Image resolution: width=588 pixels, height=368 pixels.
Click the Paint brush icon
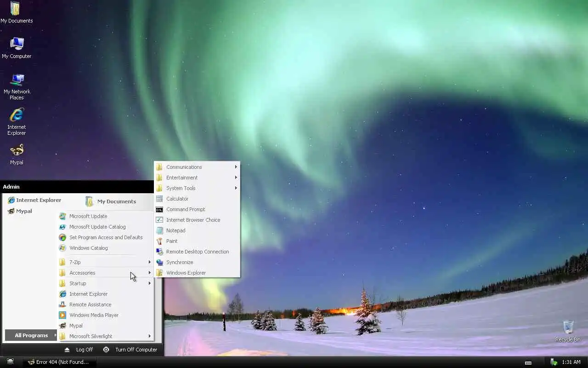(x=159, y=241)
